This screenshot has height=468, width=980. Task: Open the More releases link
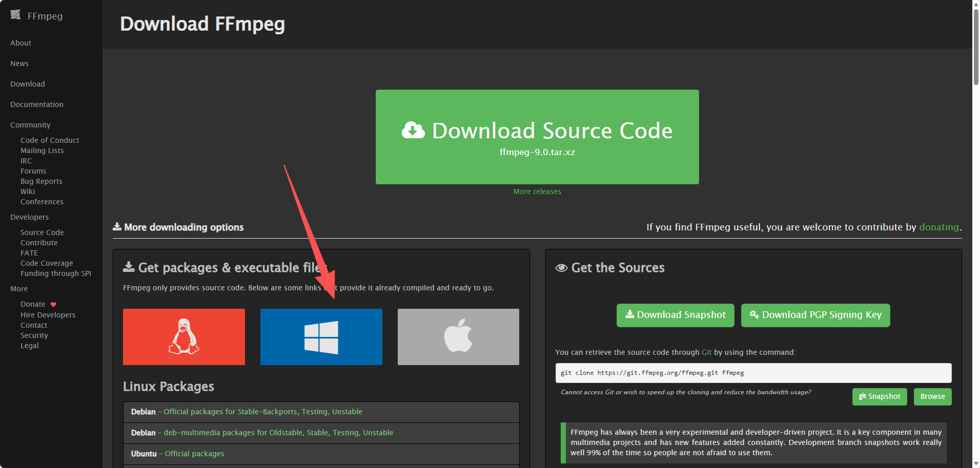click(537, 192)
